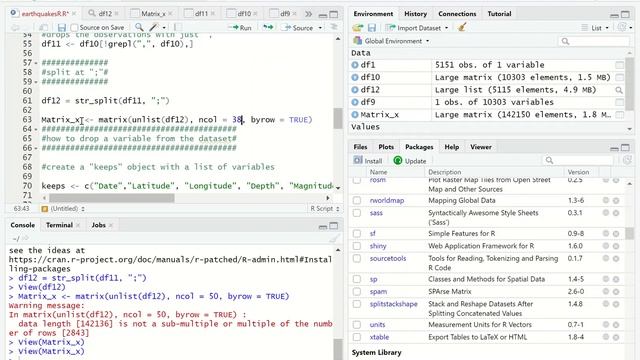Open the web page for the sf package
The image size is (640, 360).
[x=606, y=233]
